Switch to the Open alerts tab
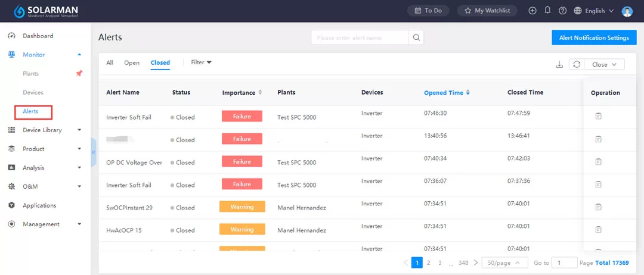The height and width of the screenshot is (275, 644). coord(132,62)
